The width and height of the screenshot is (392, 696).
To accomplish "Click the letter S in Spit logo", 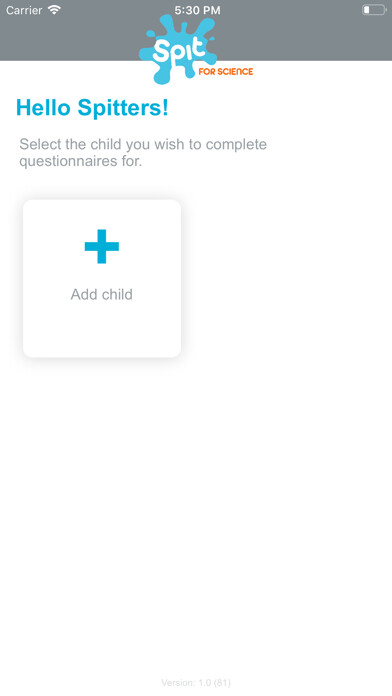I will tap(160, 51).
